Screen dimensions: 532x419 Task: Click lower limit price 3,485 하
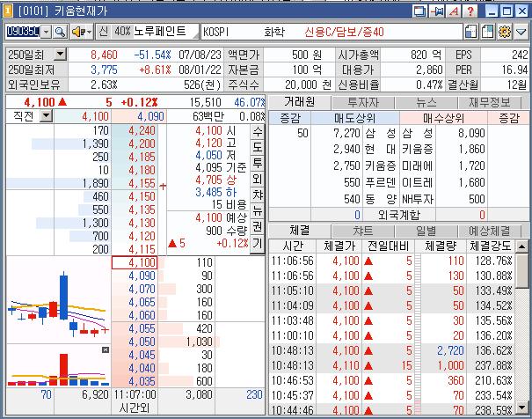(x=215, y=192)
